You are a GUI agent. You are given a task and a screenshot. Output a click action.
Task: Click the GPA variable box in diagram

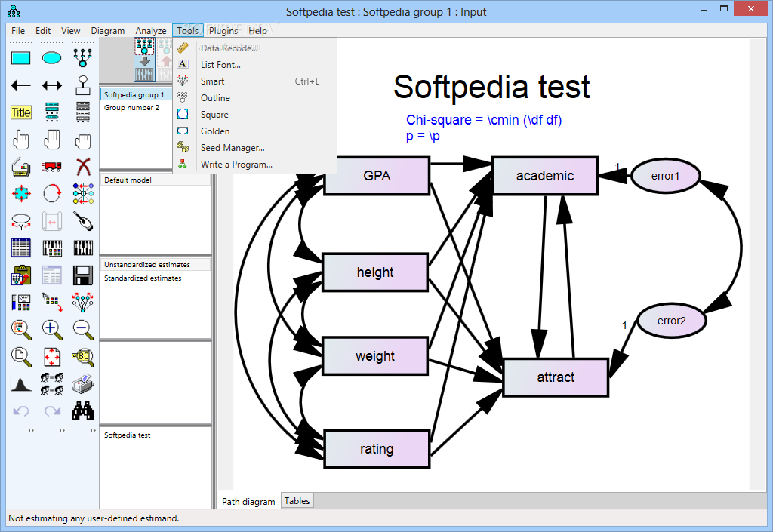coord(377,176)
